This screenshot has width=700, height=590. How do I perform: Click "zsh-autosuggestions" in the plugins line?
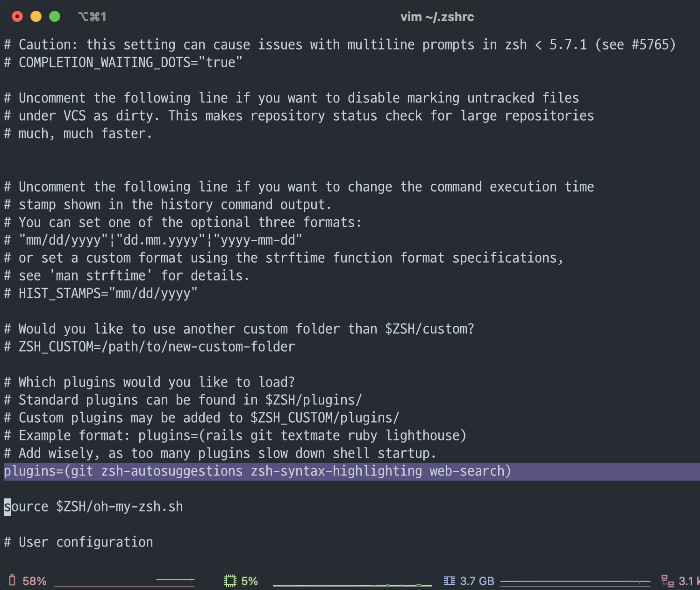(172, 471)
